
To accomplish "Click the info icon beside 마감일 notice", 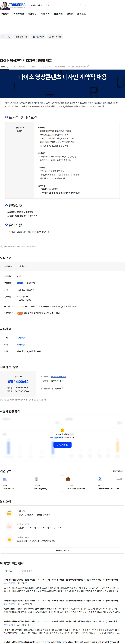I will (x=2, y=400).
